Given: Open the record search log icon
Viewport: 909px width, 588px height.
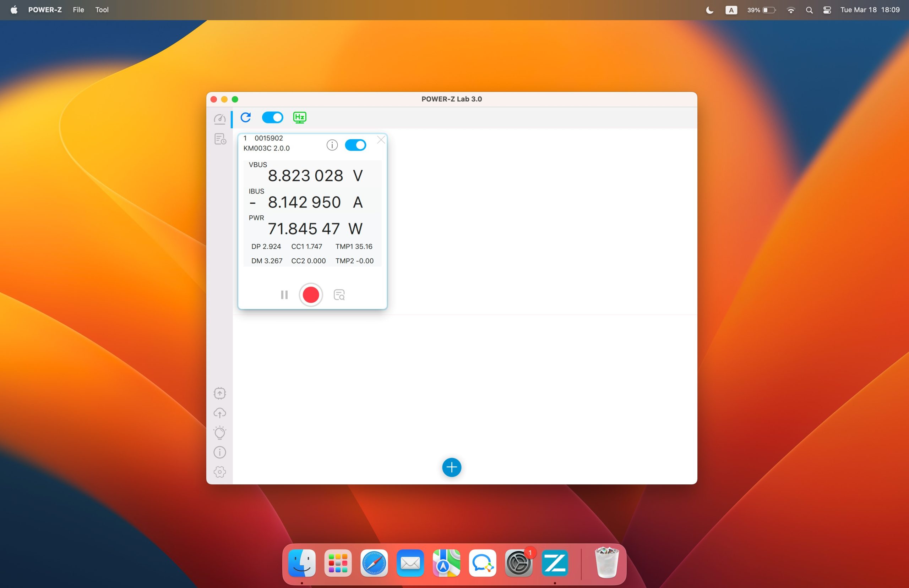Looking at the screenshot, I should click(x=339, y=295).
